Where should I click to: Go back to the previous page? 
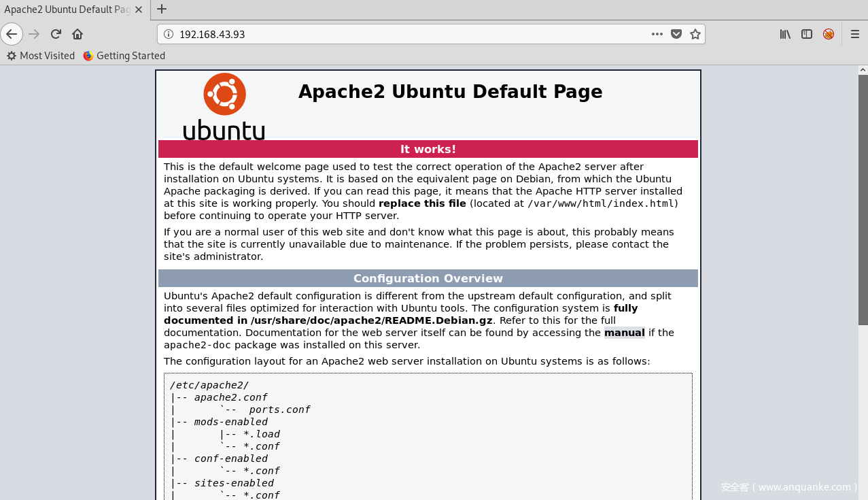click(12, 34)
